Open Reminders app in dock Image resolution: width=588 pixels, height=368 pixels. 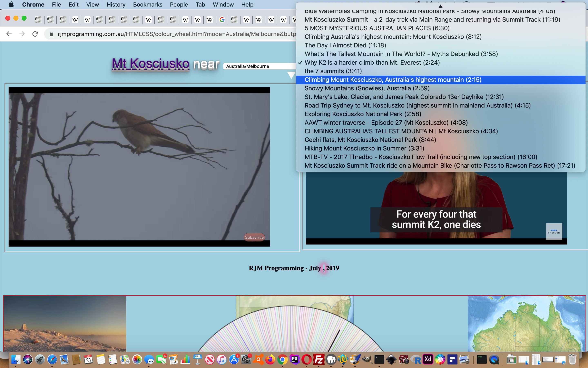(113, 359)
